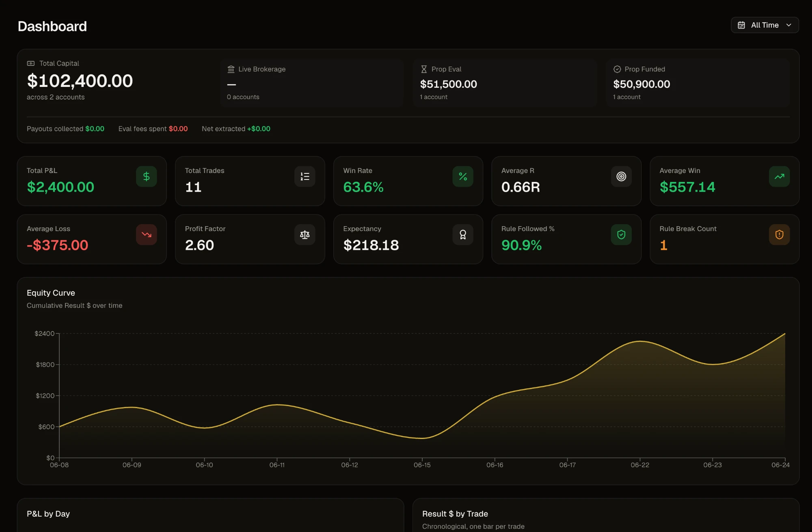Viewport: 812px width, 532px height.
Task: Click the $2400 y-axis label
Action: coord(45,333)
